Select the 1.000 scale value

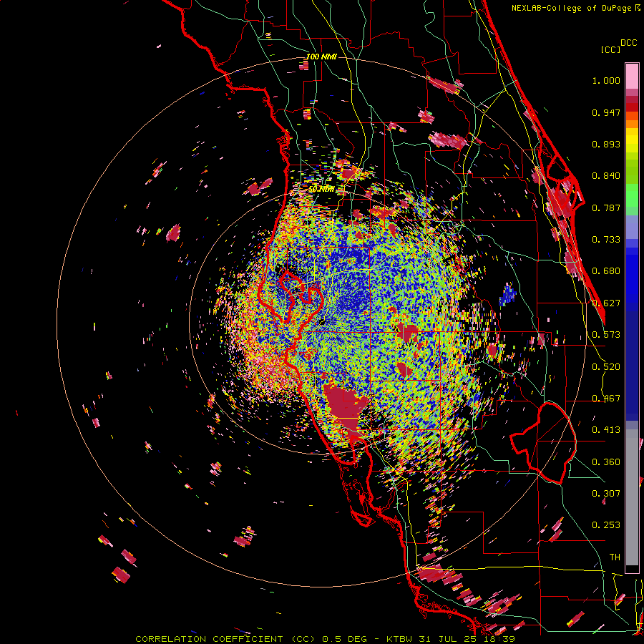coord(606,80)
